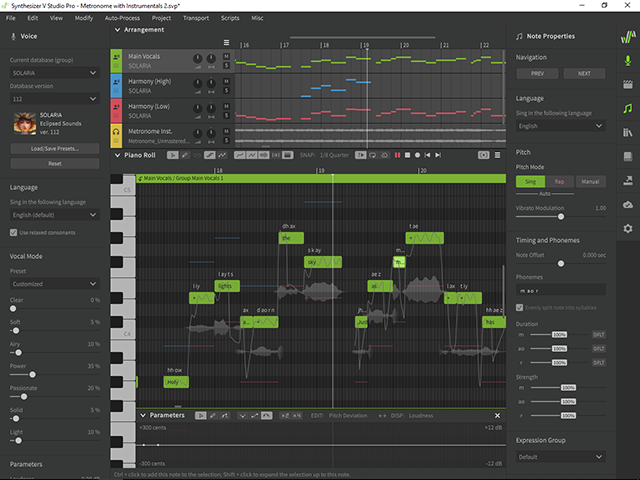Mute the Harmony (Low) track
This screenshot has width=640, height=480.
click(x=226, y=106)
